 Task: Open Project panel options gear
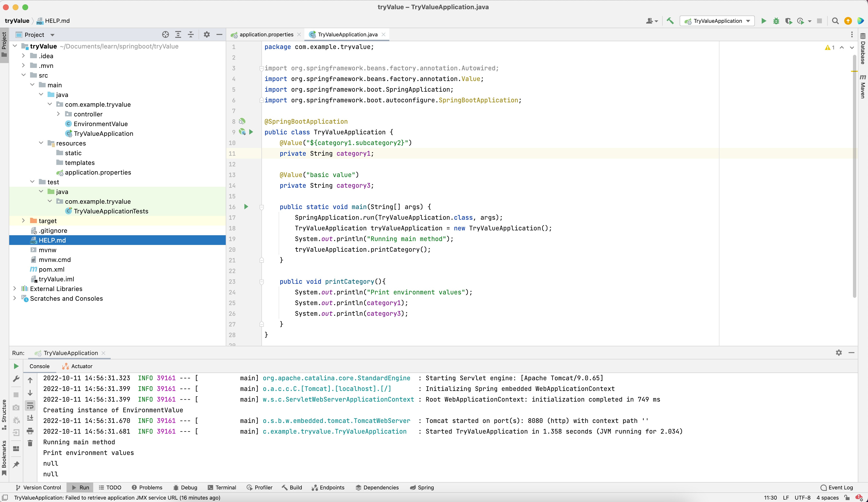207,35
